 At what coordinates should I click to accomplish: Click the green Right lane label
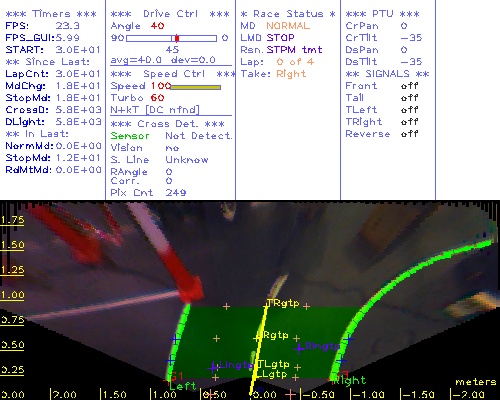350,380
